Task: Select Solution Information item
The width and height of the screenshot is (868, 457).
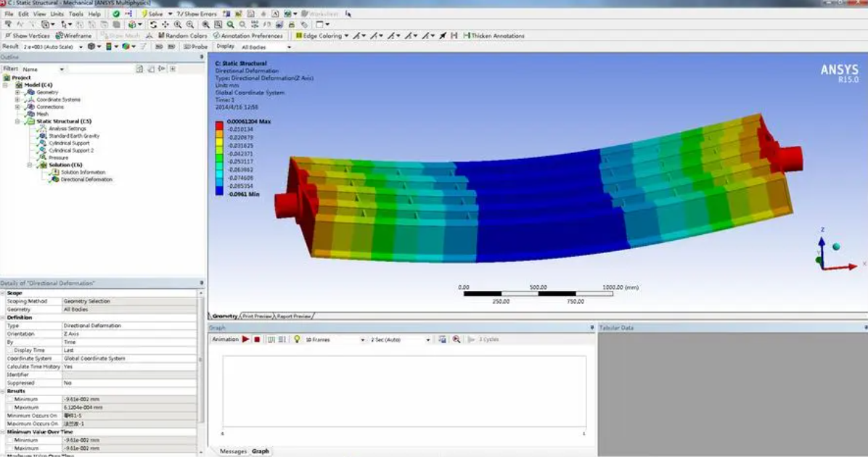Action: pyautogui.click(x=83, y=172)
